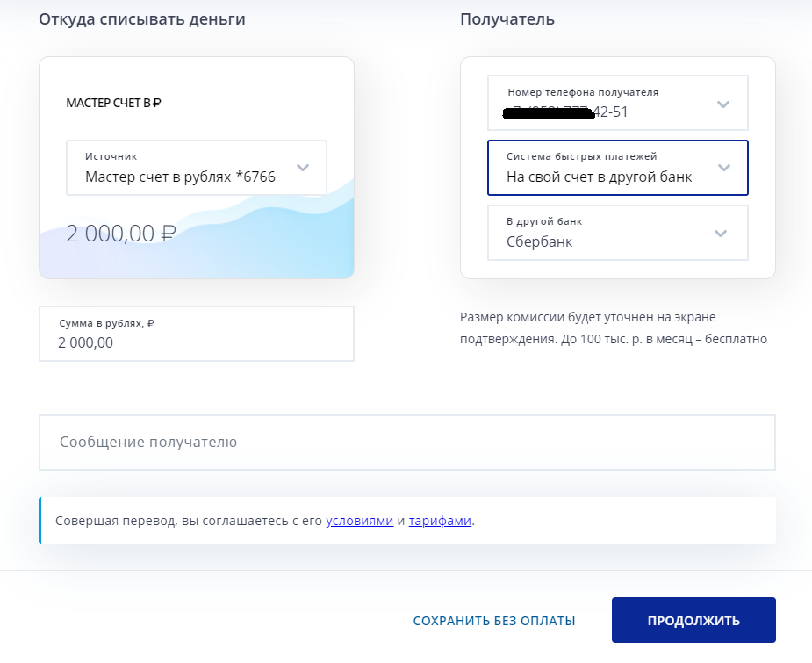Click the Откуда списывать деньги heading
The height and width of the screenshot is (663, 812).
pos(141,19)
